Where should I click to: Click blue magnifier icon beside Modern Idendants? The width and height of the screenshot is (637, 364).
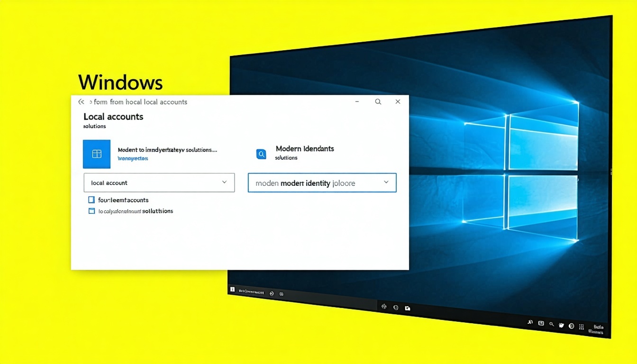pyautogui.click(x=261, y=154)
